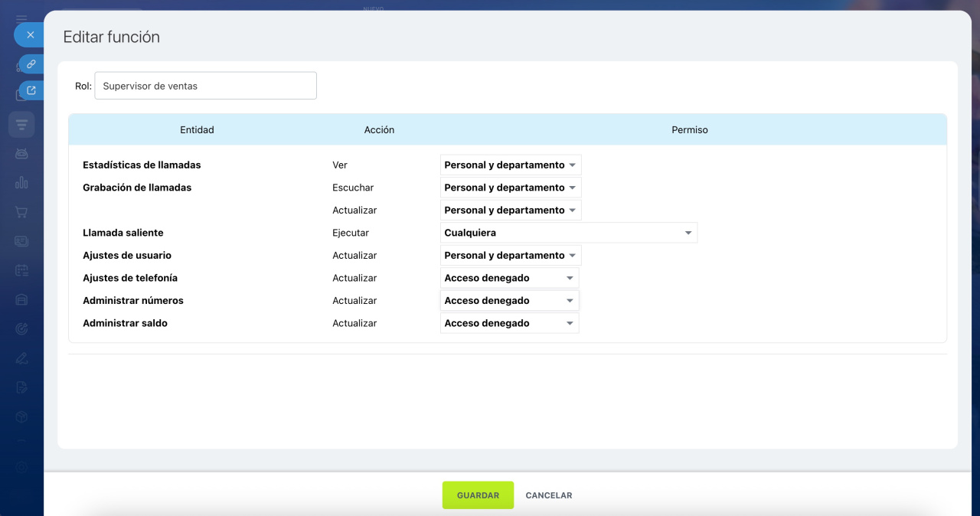Click the robot icon in sidebar
The image size is (980, 516).
[x=21, y=153]
